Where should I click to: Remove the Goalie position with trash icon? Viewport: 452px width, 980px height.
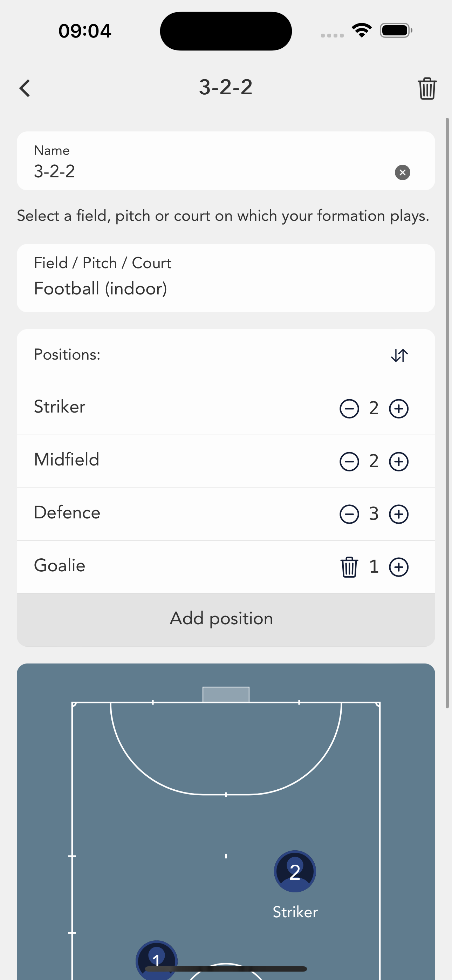(x=349, y=567)
